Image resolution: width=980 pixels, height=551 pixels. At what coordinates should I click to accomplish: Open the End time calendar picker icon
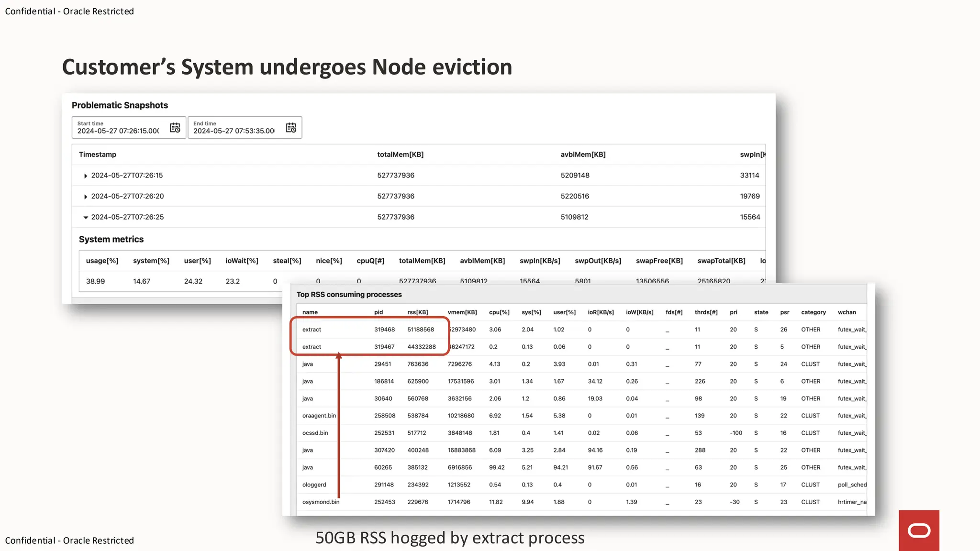coord(291,128)
